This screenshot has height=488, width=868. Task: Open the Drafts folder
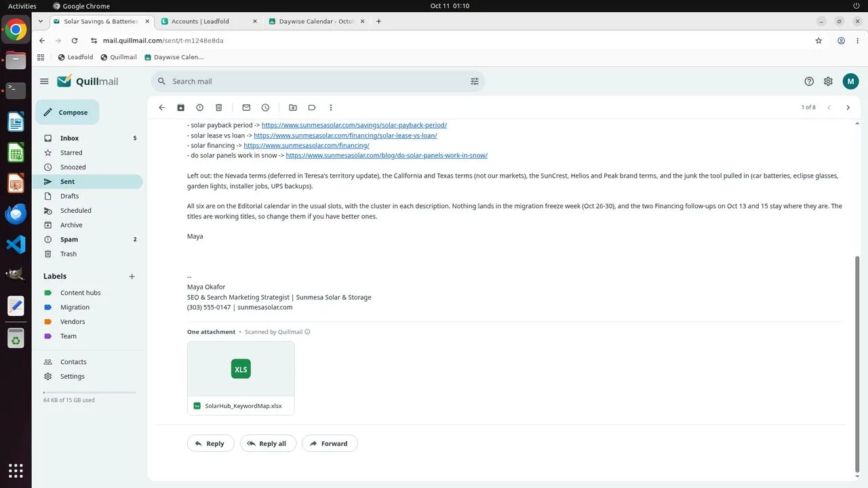point(87,196)
